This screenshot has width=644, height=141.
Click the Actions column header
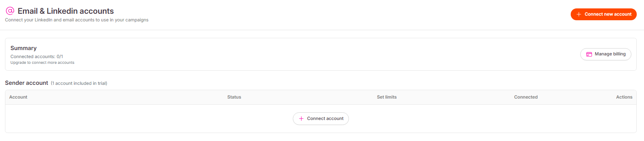(624, 97)
